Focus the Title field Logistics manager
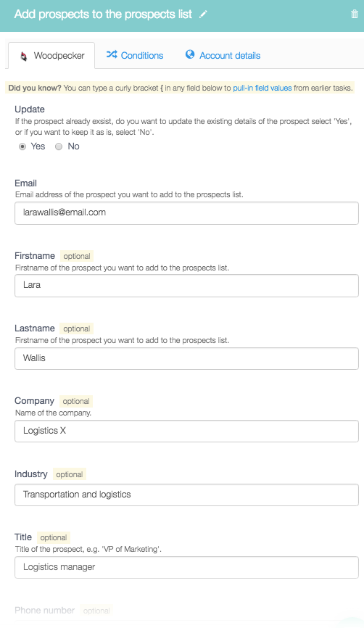Screen dimensions: 364x628 click(186, 567)
